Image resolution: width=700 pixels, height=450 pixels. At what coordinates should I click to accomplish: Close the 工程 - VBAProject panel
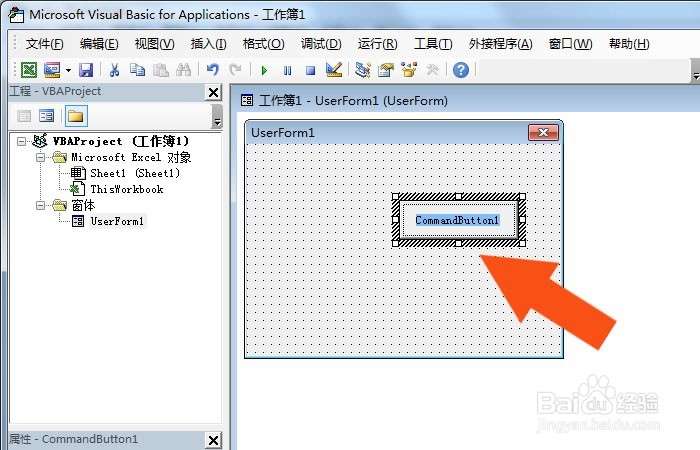[x=214, y=92]
